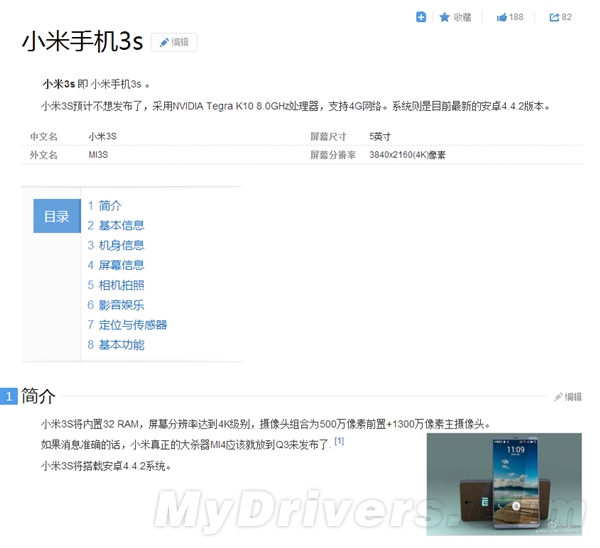This screenshot has height=548, width=600.
Task: Share the page via share icon 82
Action: (560, 17)
